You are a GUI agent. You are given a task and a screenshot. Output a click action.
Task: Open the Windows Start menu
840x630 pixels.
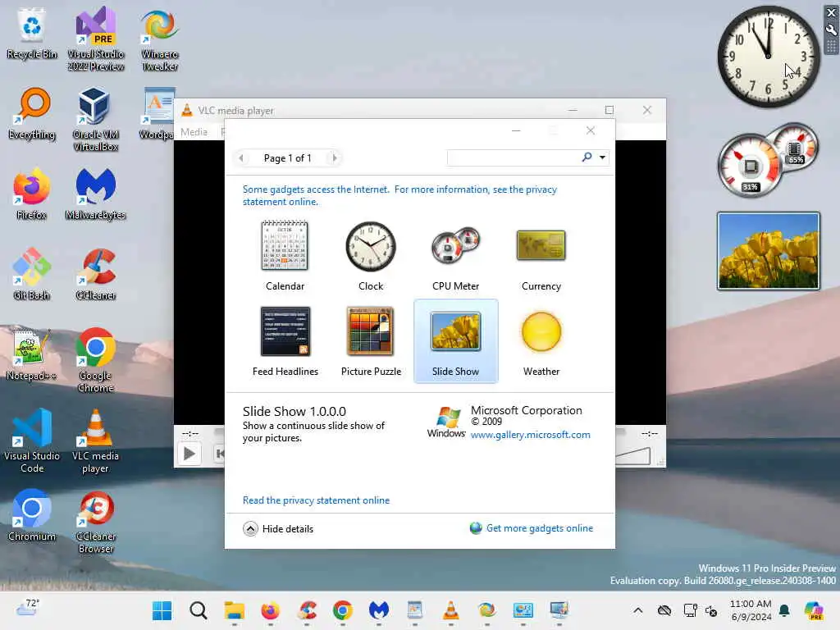(x=162, y=610)
